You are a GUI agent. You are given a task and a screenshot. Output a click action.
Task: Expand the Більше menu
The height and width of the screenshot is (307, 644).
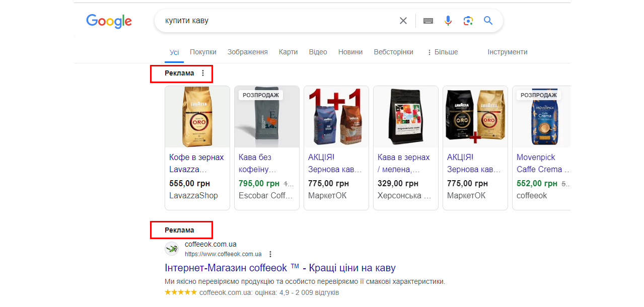point(442,52)
